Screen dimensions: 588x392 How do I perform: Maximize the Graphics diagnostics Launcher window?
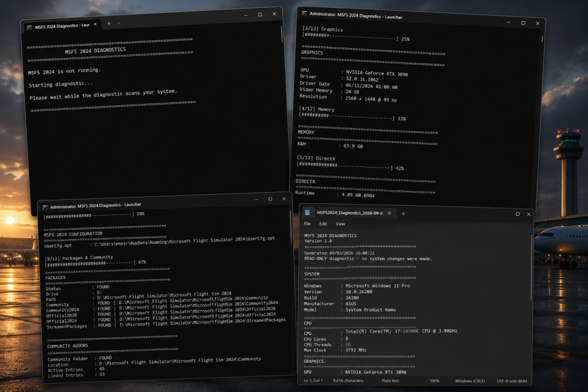pos(523,23)
